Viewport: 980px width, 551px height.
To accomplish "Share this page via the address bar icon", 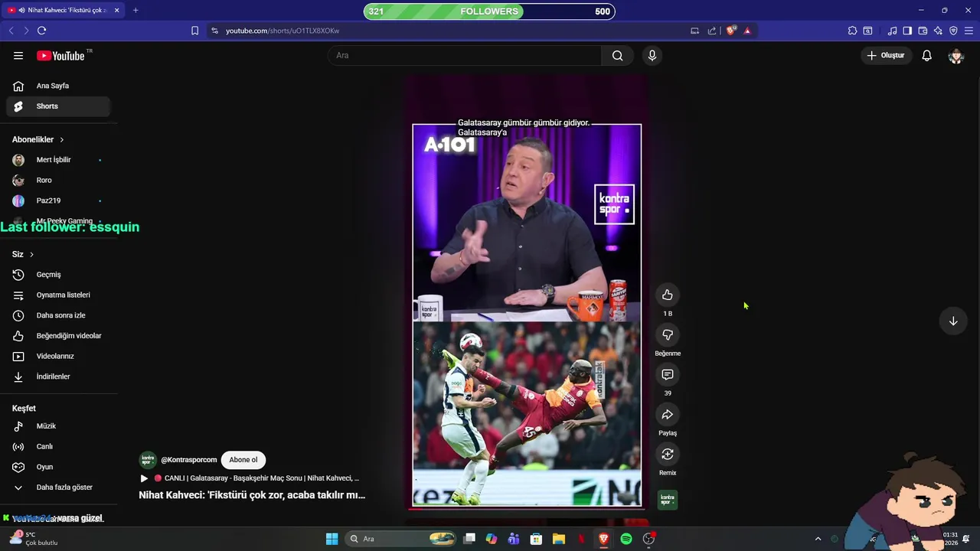I will [x=712, y=31].
